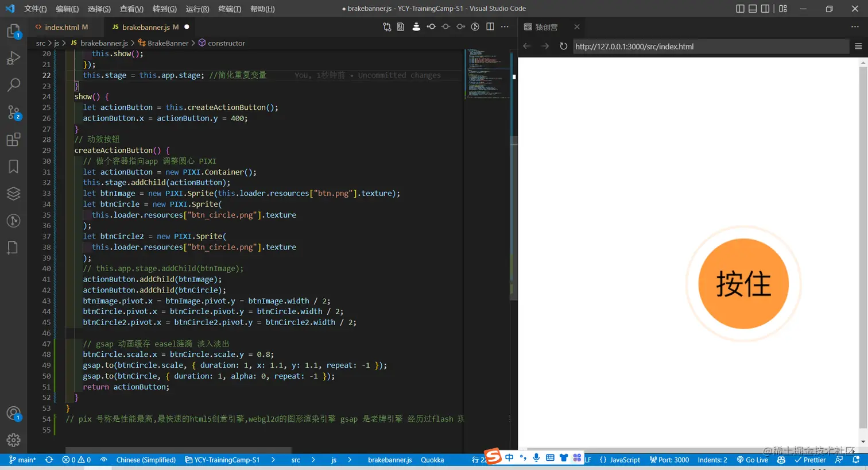This screenshot has width=868, height=470.
Task: Select BrakeBanner class in breadcrumb
Action: 163,43
